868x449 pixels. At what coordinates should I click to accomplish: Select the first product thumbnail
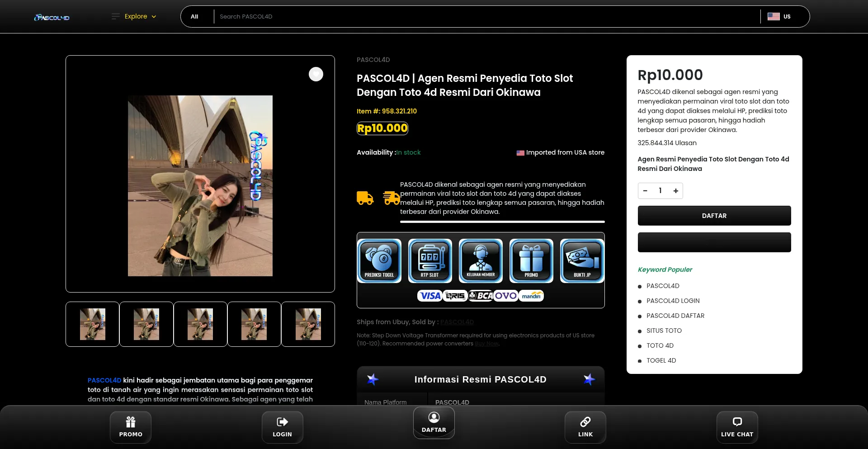[x=93, y=324]
